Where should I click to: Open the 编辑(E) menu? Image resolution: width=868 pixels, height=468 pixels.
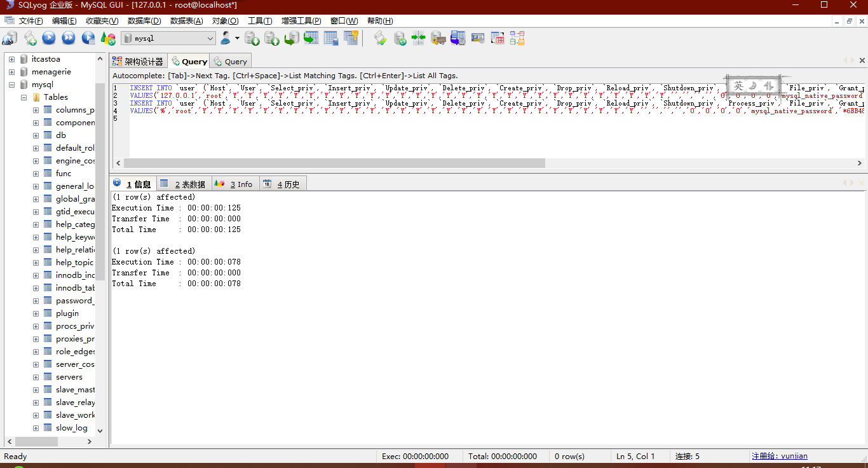click(x=64, y=21)
